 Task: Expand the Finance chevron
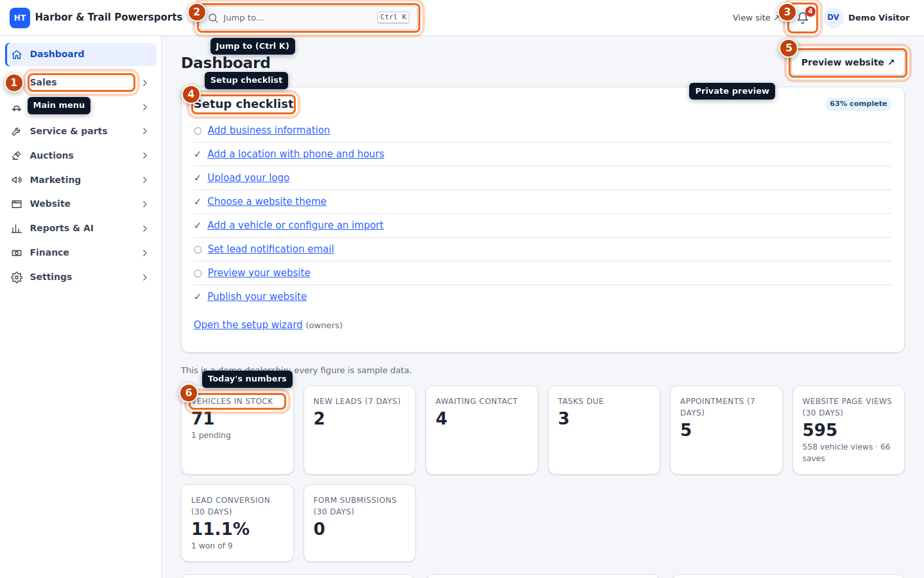(145, 253)
